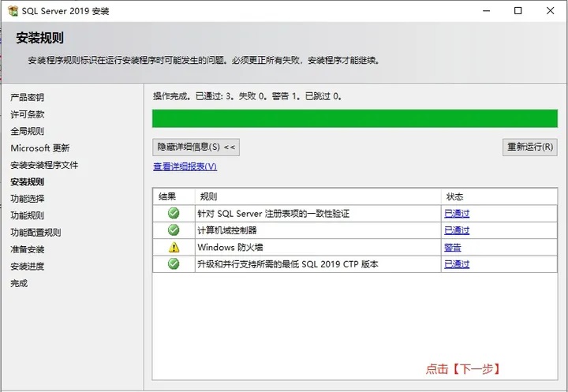The width and height of the screenshot is (568, 392).
Task: Select 安装安装程序文件 step in sidebar
Action: click(x=44, y=165)
